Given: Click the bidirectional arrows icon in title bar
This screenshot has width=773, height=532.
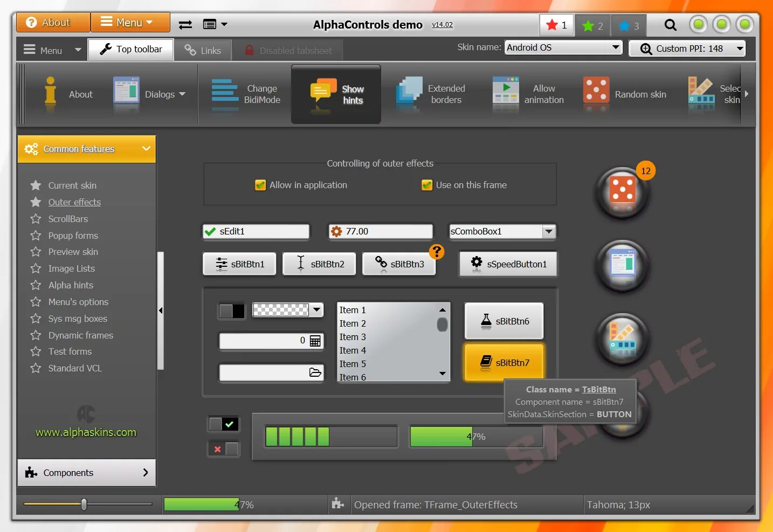Looking at the screenshot, I should (185, 24).
